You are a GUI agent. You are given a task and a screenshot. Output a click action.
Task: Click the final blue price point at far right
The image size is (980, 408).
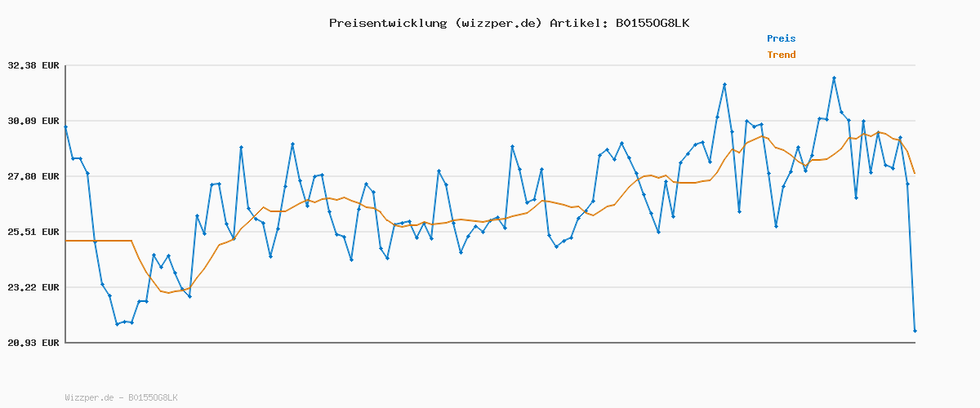pos(915,330)
